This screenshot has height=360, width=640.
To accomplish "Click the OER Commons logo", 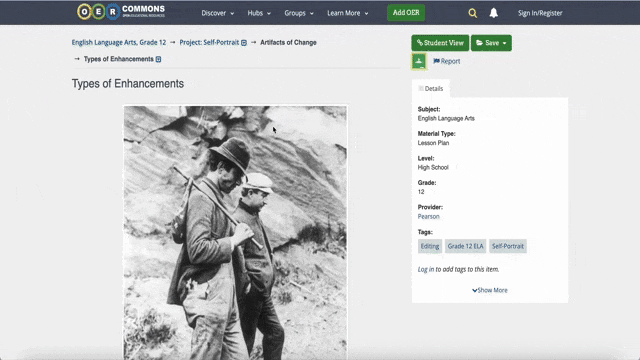I will tap(121, 12).
